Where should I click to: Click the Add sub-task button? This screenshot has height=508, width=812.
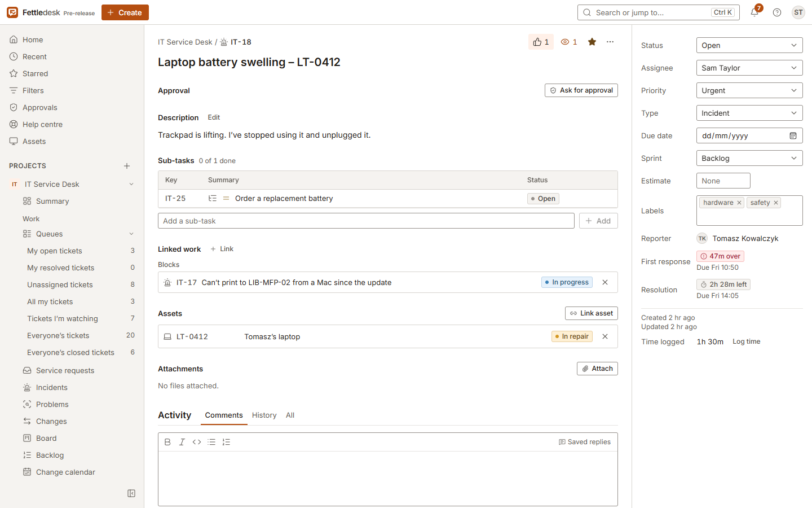[598, 221]
